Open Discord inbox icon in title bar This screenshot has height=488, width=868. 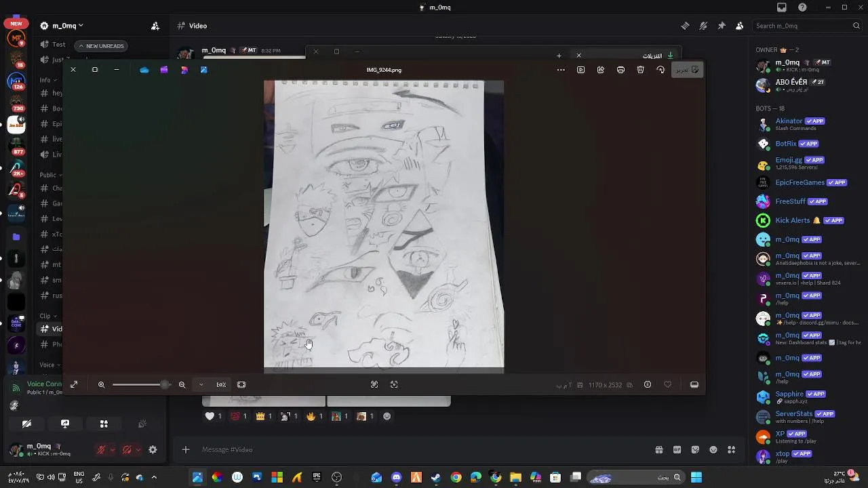coord(782,7)
